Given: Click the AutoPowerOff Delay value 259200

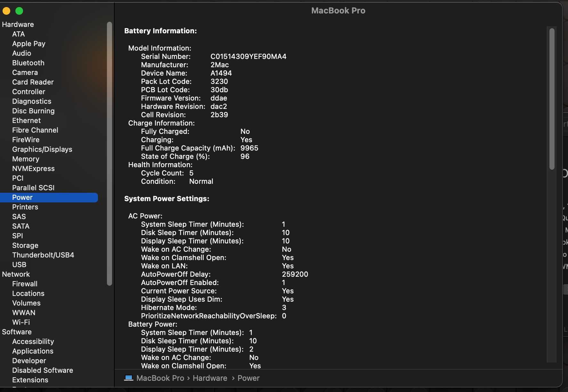Looking at the screenshot, I should tap(295, 274).
